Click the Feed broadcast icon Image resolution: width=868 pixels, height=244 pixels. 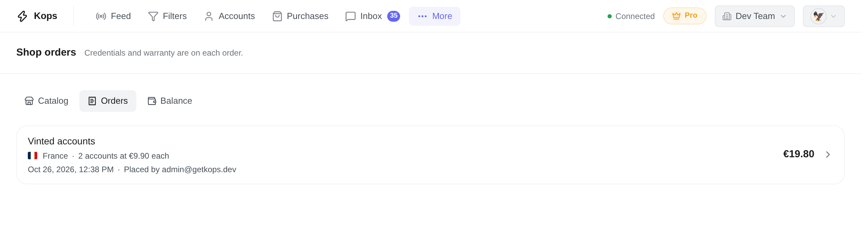pos(101,16)
